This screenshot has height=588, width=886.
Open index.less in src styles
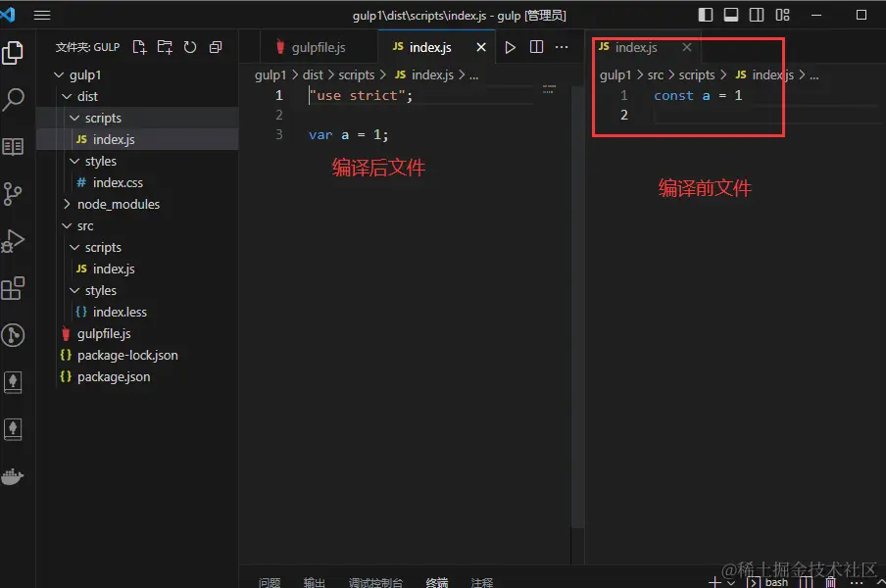[137, 312]
